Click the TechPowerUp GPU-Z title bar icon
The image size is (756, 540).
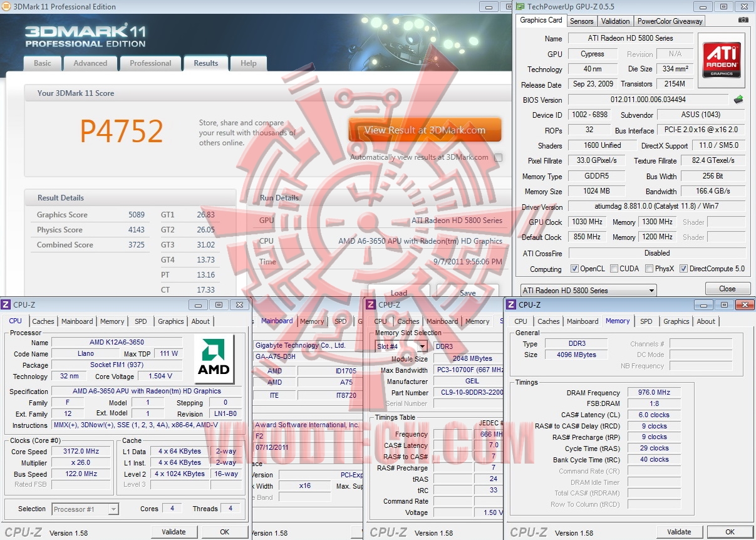tap(519, 6)
